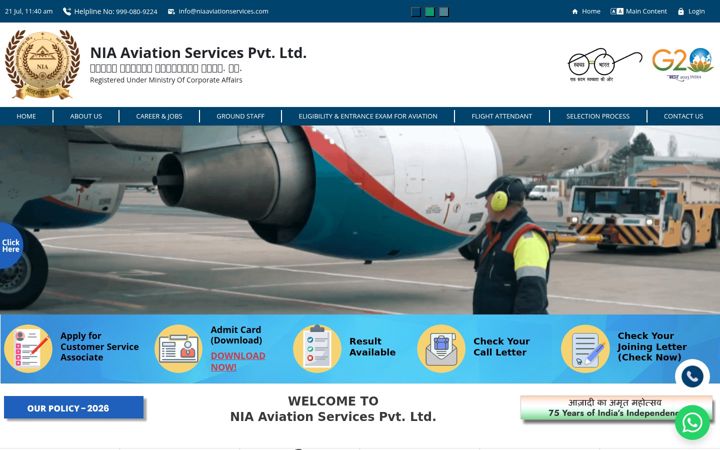Click the Apply for Customer Service Associate form icon
Viewport: 720px width, 450px height.
(x=28, y=349)
